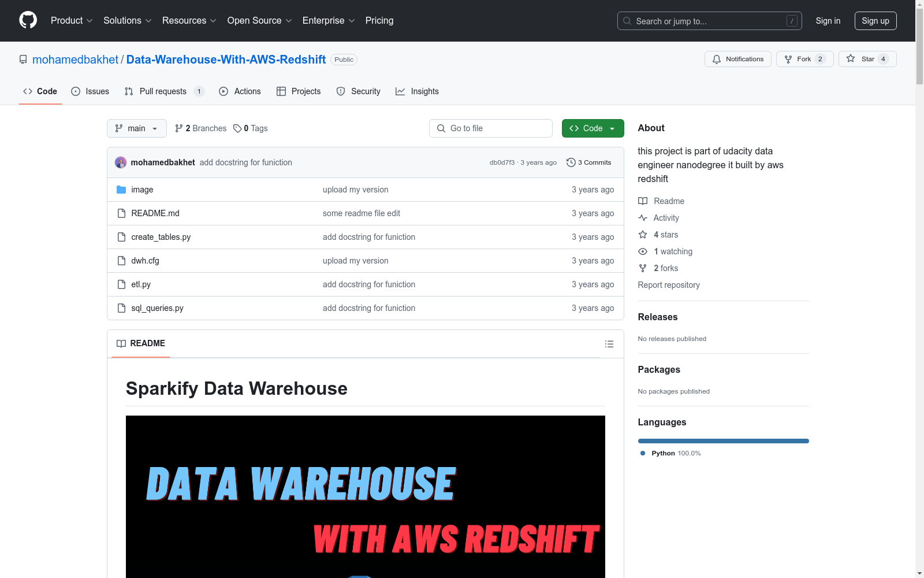Screen dimensions: 924x578
Task: Open the Data-Warehouse-With-AWS-Redshift repository link
Action: [226, 60]
